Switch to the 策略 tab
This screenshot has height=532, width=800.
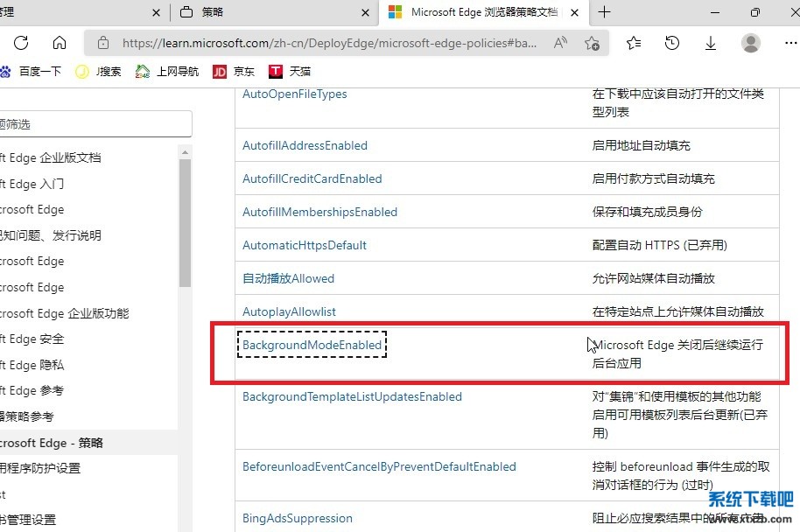(263, 12)
